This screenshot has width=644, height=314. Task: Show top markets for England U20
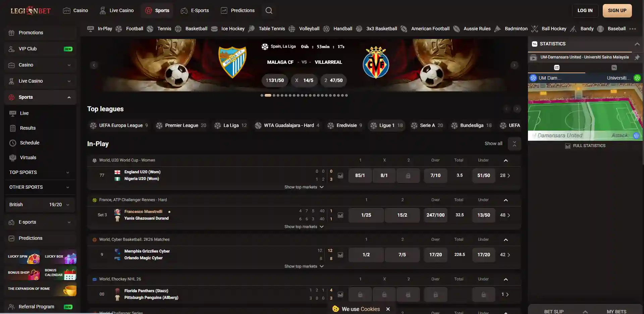(304, 187)
